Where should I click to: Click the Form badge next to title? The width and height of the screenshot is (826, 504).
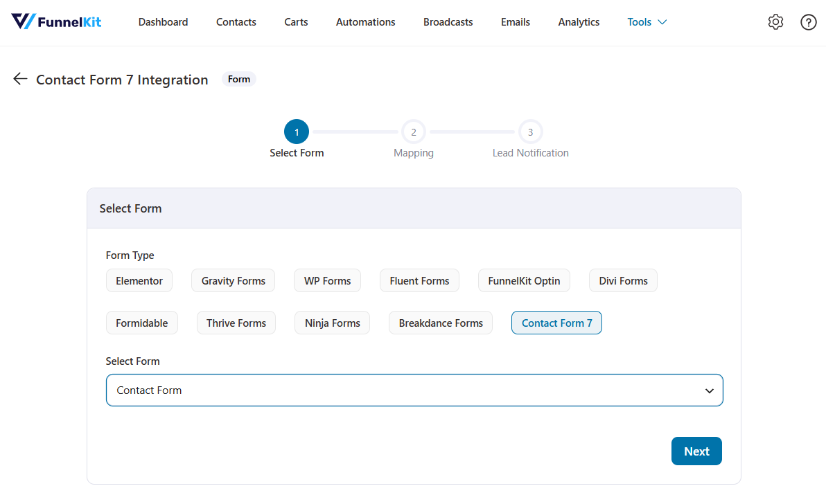tap(239, 79)
